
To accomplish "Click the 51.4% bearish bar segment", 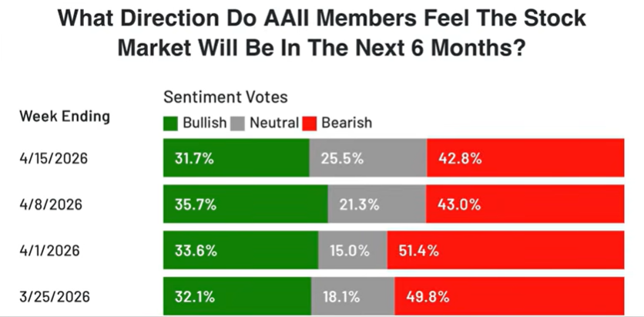I will [505, 251].
